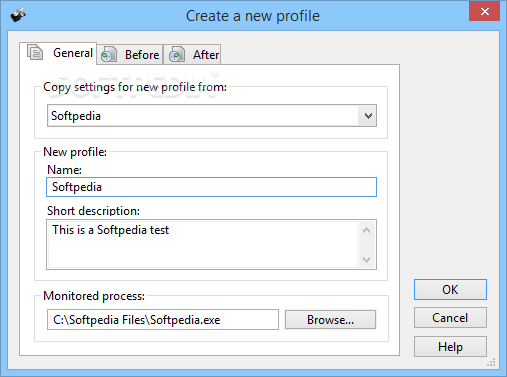Viewport: 507px width, 377px height.
Task: Click the 'Monitored process:' label
Action: pos(94,296)
